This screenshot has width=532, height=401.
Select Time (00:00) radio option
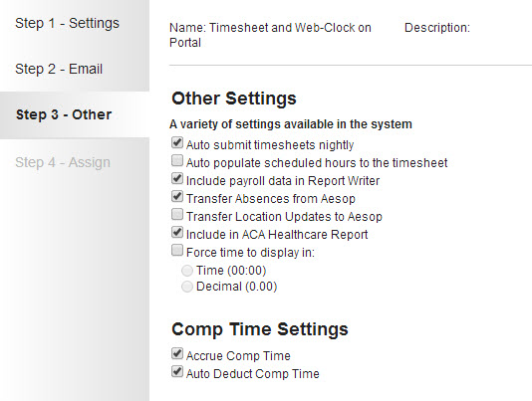[x=187, y=271]
